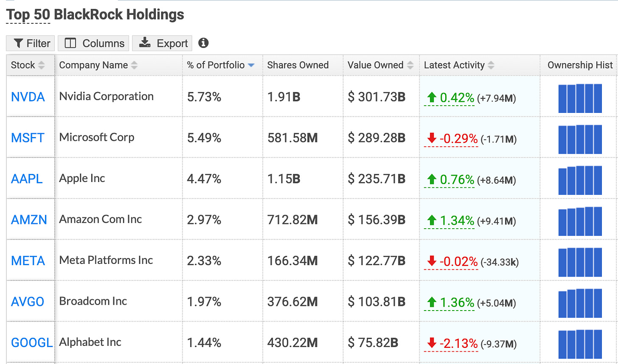
Task: Select the Microsoft Corp company name
Action: click(x=97, y=137)
